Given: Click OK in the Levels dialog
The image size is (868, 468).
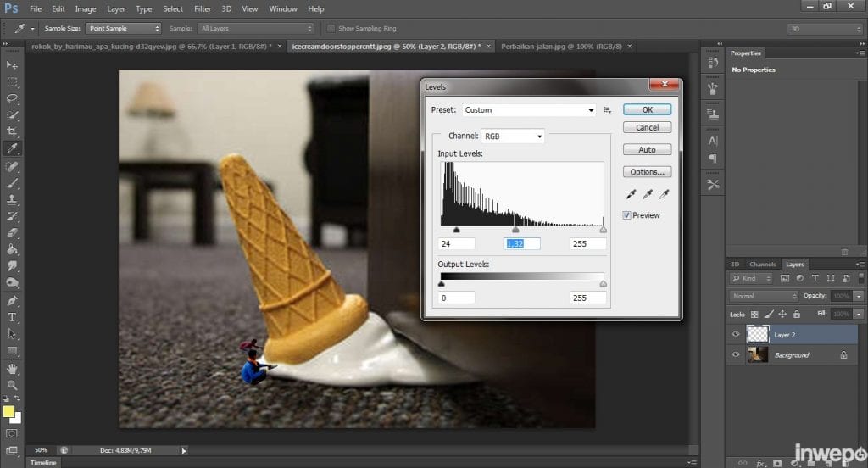Looking at the screenshot, I should (647, 109).
